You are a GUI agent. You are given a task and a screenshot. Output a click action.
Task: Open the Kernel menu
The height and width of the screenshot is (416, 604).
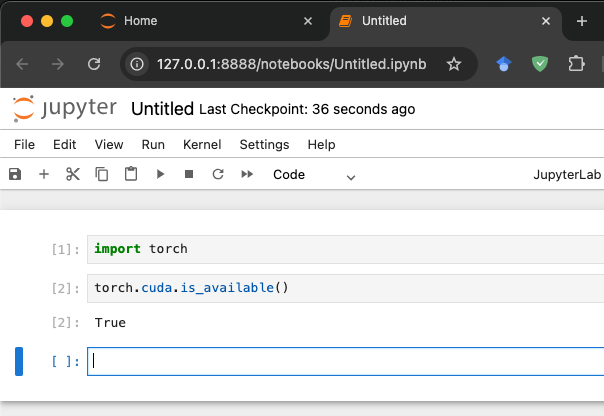[x=202, y=145]
